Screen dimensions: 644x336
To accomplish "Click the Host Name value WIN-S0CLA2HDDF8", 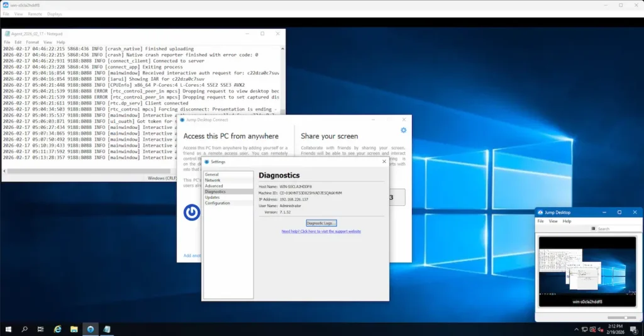I will (x=296, y=186).
